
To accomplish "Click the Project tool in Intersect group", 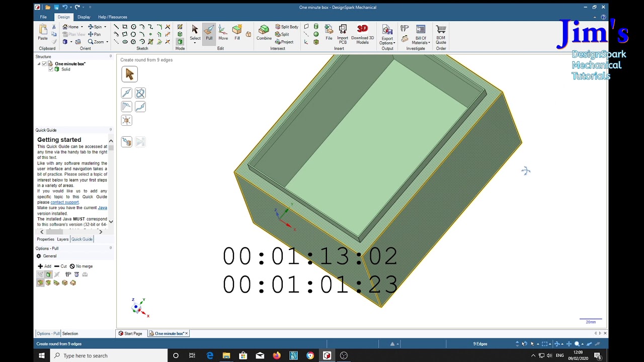I will click(x=284, y=42).
